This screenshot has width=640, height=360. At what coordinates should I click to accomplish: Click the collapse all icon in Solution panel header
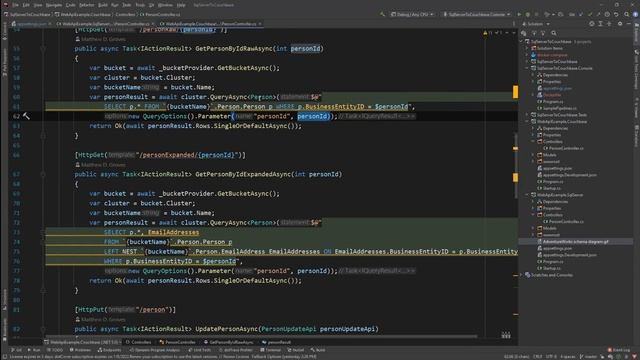pyautogui.click(x=609, y=24)
